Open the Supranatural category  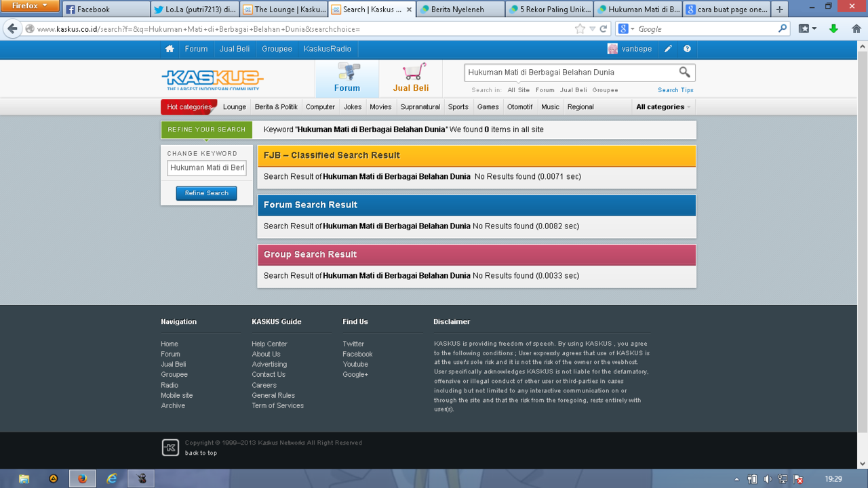[420, 107]
